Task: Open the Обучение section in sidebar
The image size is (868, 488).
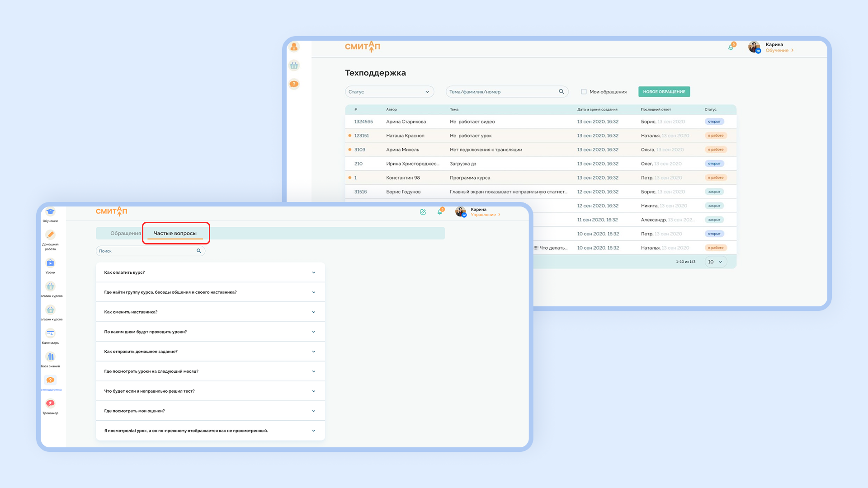Action: (x=50, y=214)
